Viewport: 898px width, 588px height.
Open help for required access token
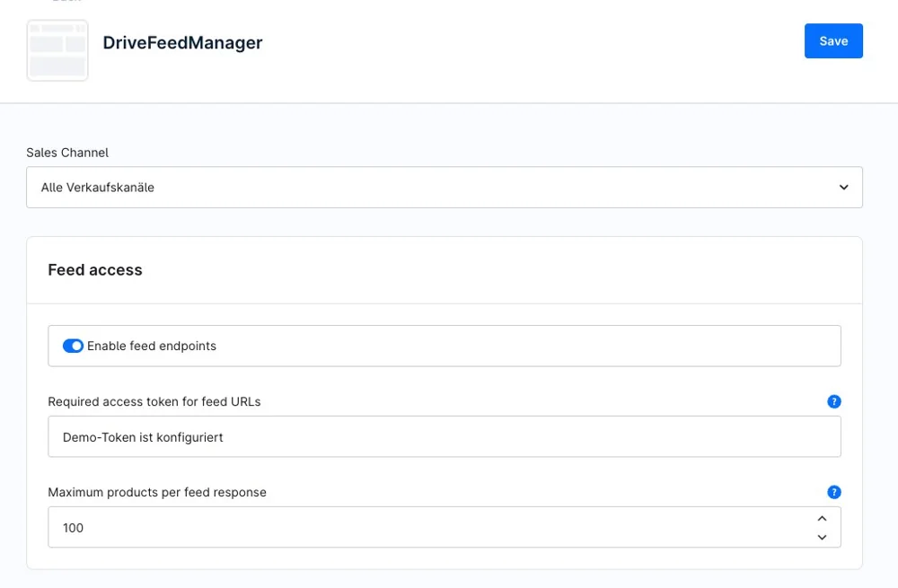834,401
